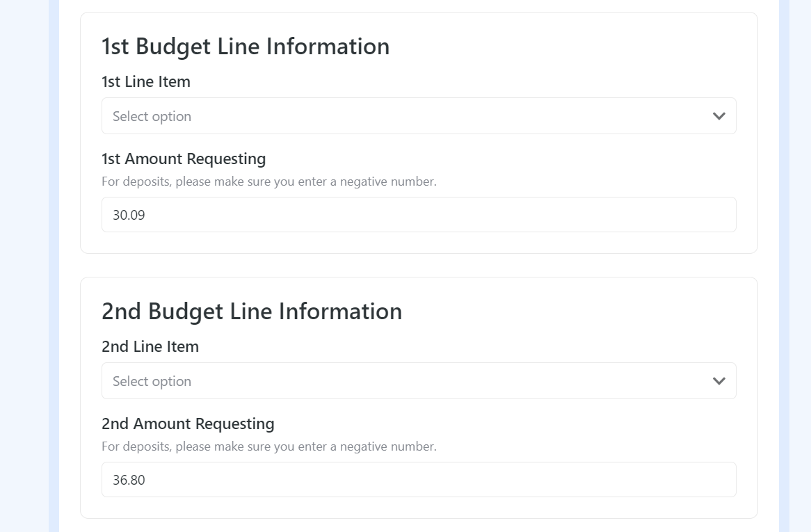Click the chevron in the 2nd Line Item box
The width and height of the screenshot is (811, 532).
tap(718, 380)
